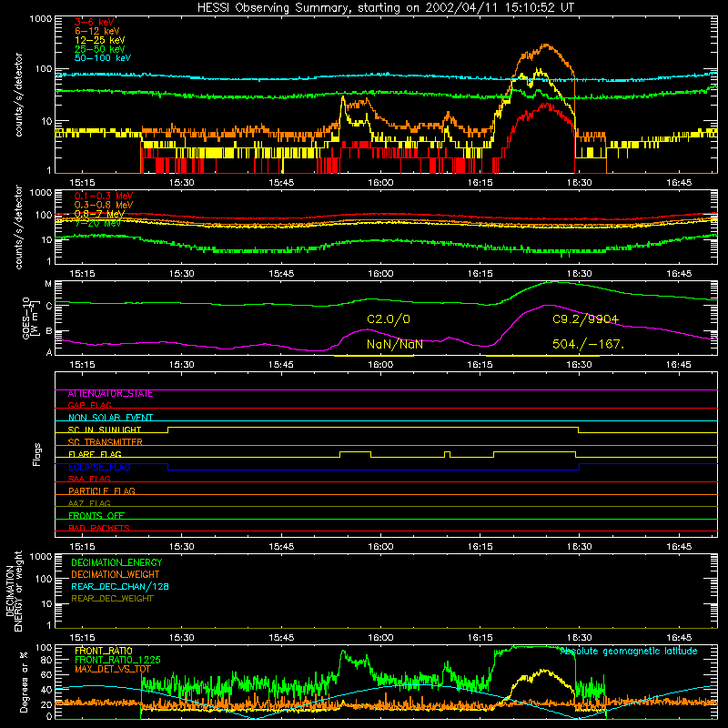Select the FRONTS_OFF flag label
The image size is (728, 728).
coord(96,516)
